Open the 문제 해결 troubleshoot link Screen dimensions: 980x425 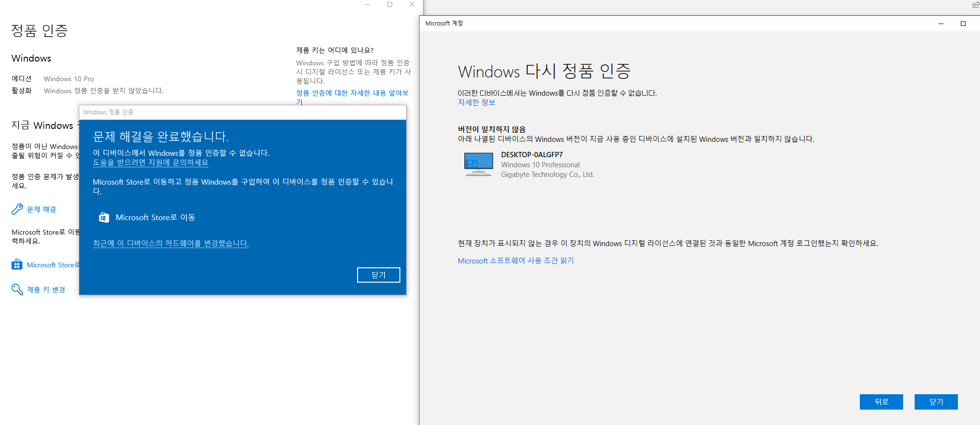coord(41,209)
